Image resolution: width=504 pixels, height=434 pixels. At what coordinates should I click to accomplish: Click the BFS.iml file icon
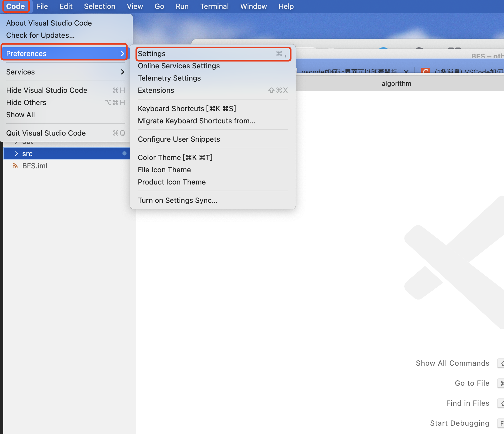tap(15, 166)
